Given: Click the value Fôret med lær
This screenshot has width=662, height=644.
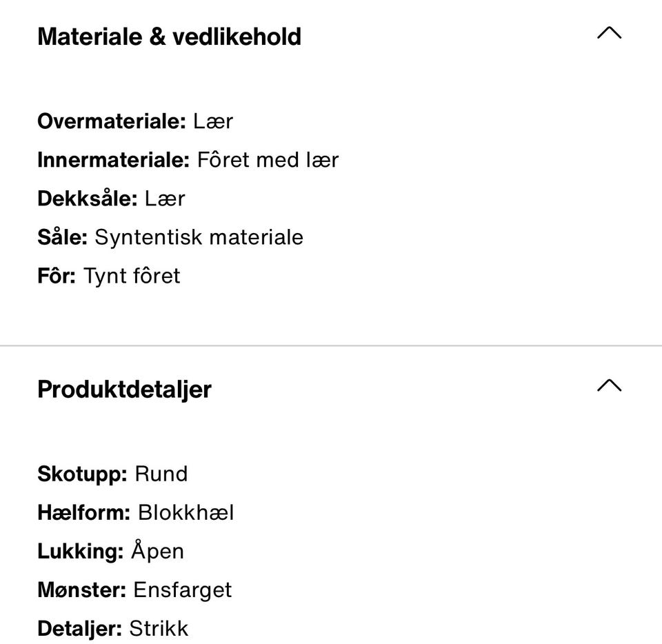Looking at the screenshot, I should [269, 160].
